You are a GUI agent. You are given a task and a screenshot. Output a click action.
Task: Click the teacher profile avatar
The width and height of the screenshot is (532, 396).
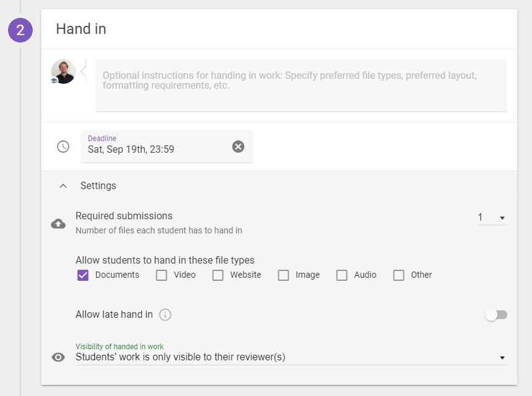pyautogui.click(x=63, y=71)
